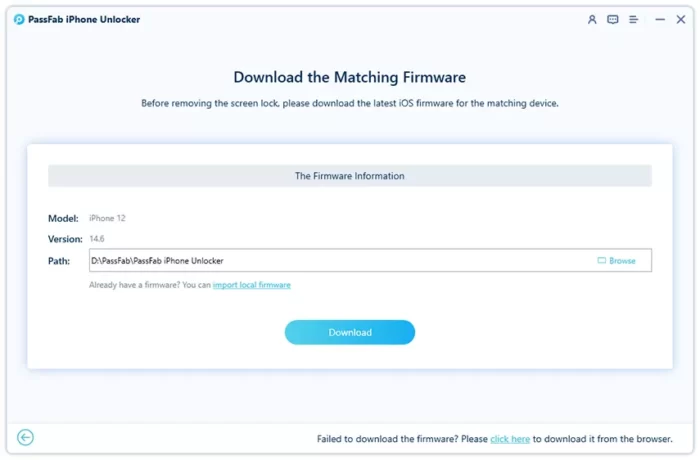Screen dimensions: 700x460
Task: Open the feedback chat icon
Action: (x=612, y=19)
